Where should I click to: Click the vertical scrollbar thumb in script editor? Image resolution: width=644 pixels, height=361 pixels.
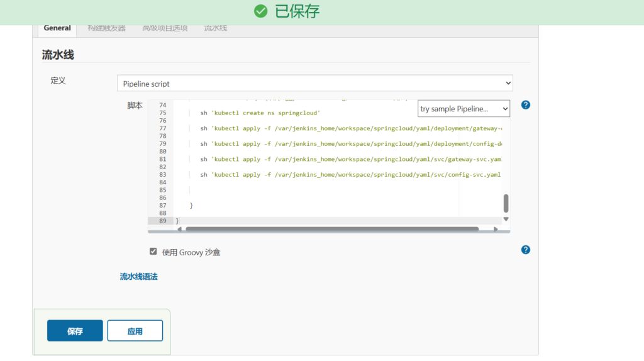tap(506, 203)
